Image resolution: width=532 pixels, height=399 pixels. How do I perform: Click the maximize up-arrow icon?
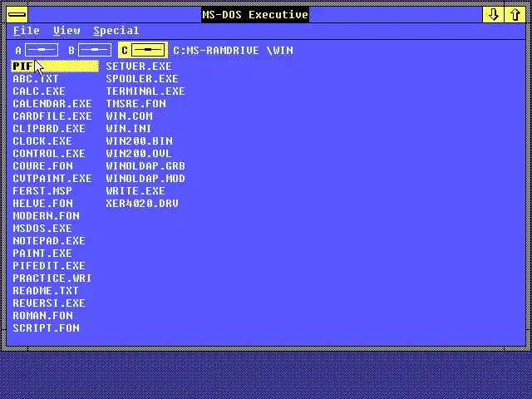515,15
